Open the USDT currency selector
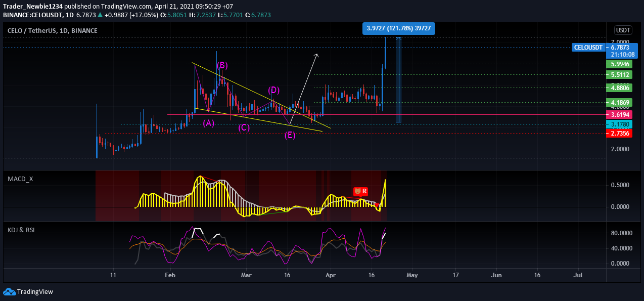Image resolution: width=644 pixels, height=301 pixels. [623, 30]
